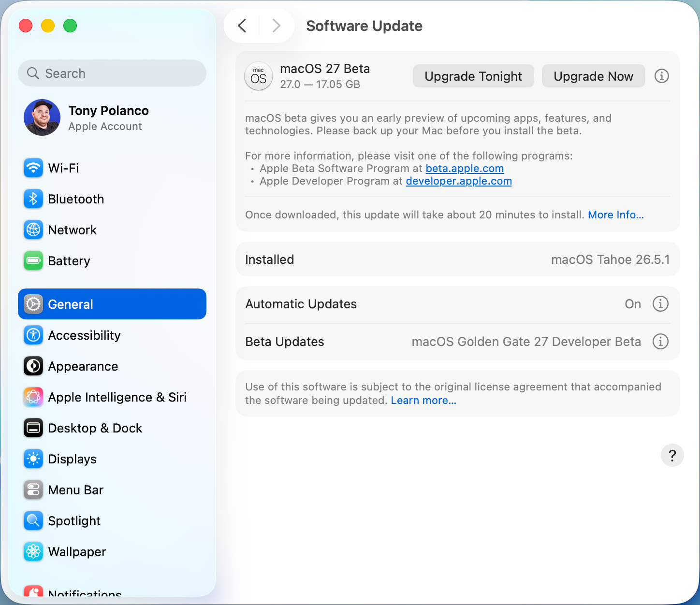Open Wallpaper settings in sidebar
700x605 pixels.
(112, 552)
